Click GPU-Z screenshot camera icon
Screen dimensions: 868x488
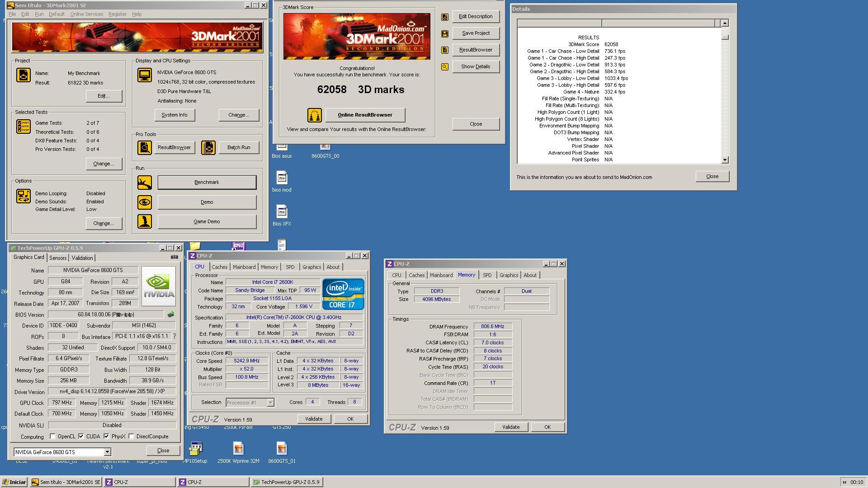(x=174, y=257)
